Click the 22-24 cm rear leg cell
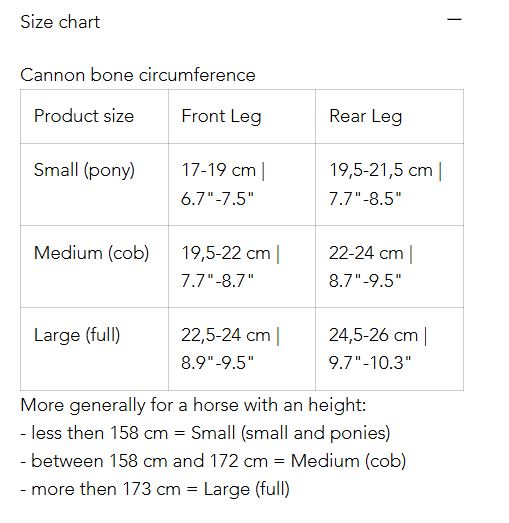 (x=389, y=267)
